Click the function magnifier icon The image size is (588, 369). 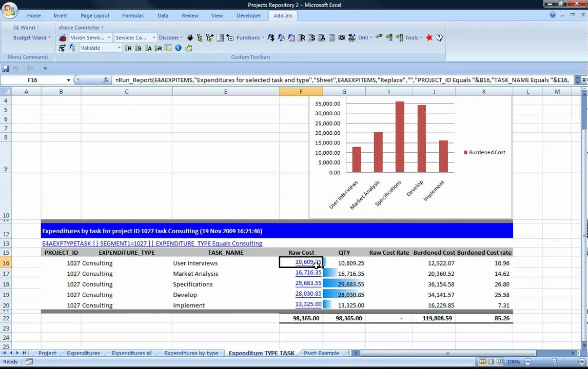click(281, 37)
